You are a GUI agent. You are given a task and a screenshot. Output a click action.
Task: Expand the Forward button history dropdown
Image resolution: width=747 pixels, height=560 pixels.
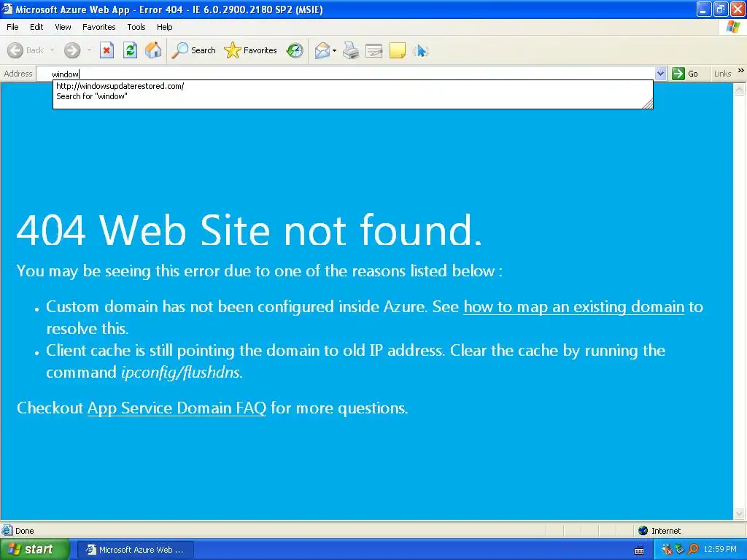coord(89,50)
